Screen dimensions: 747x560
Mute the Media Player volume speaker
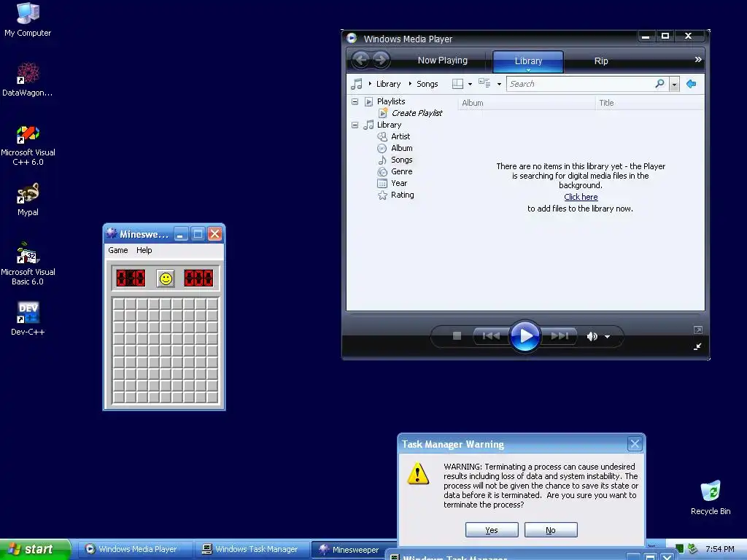pyautogui.click(x=592, y=337)
